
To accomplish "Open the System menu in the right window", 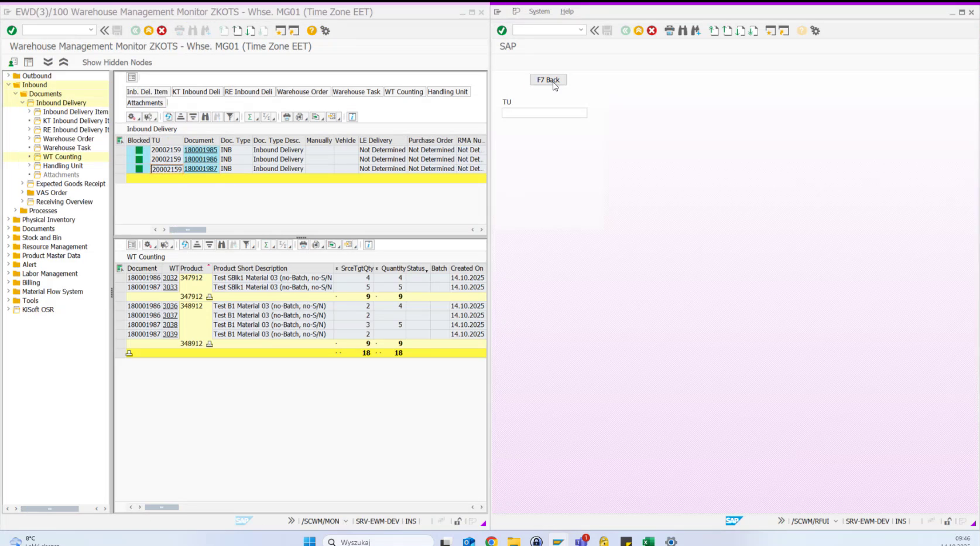I will (539, 11).
